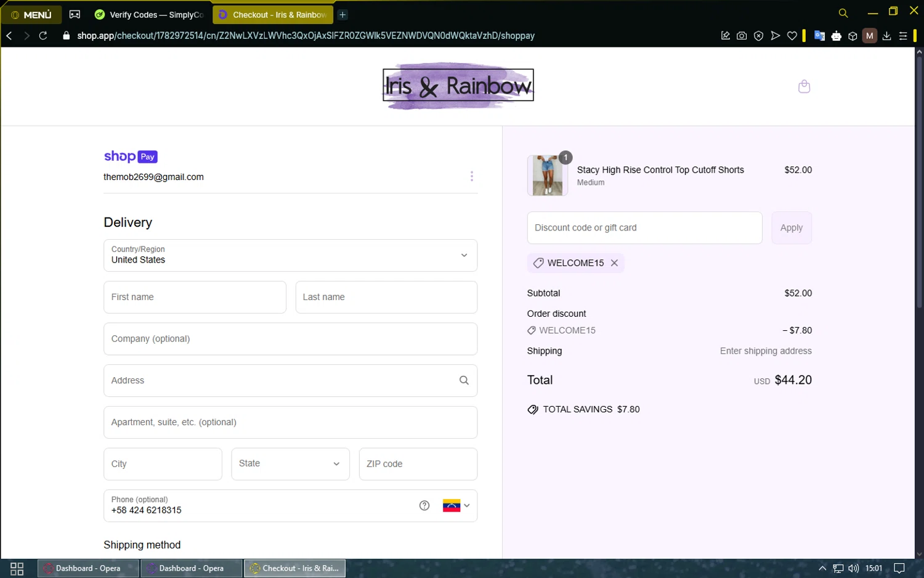924x578 pixels.
Task: Click the address search magnifier icon
Action: point(464,381)
